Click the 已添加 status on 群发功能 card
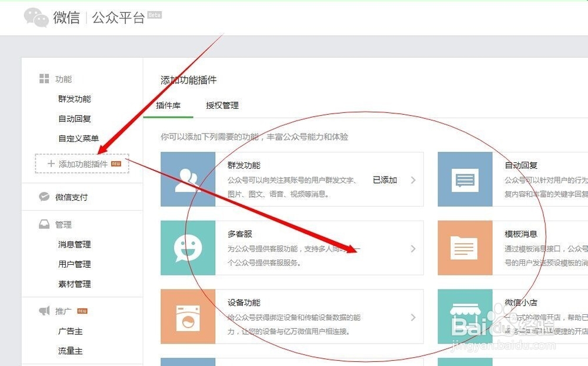This screenshot has width=588, height=366. tap(385, 180)
